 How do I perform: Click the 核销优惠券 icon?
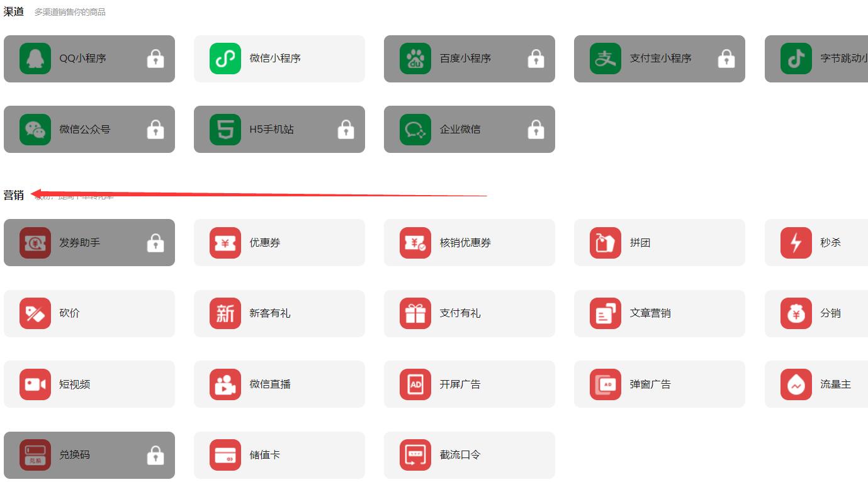click(x=415, y=243)
